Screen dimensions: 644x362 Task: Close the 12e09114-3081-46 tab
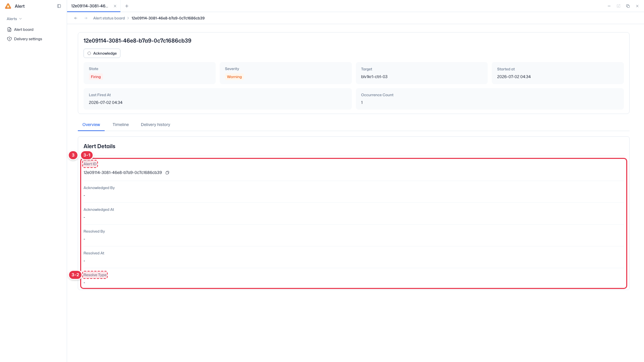(x=115, y=6)
